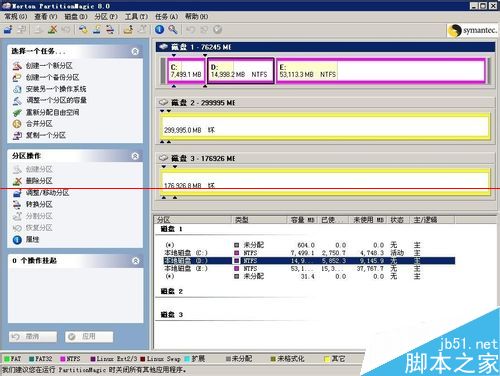Image resolution: width=500 pixels, height=376 pixels.
Task: Click the round icon beside 合并分区
Action: pyautogui.click(x=17, y=124)
